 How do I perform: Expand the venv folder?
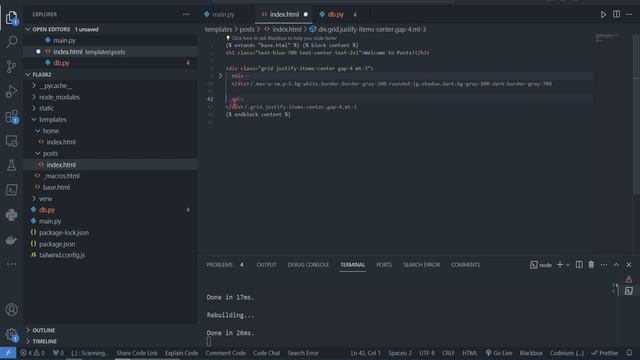pyautogui.click(x=34, y=199)
